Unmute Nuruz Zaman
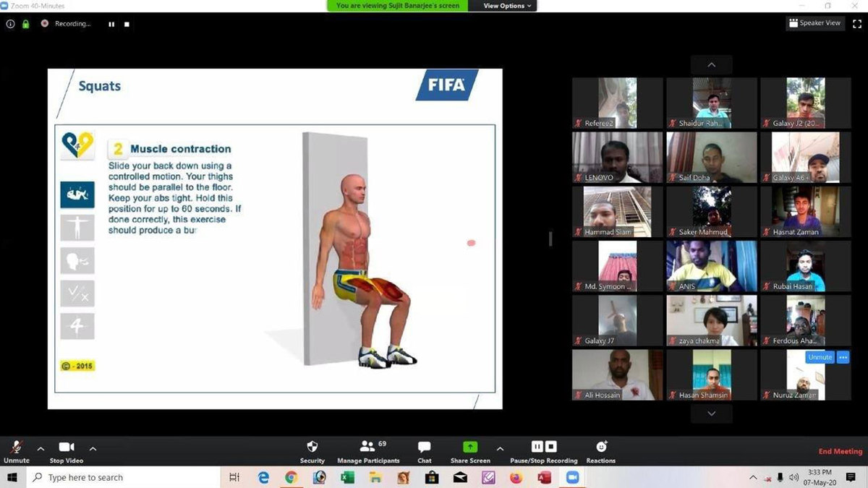The width and height of the screenshot is (868, 488). point(819,356)
